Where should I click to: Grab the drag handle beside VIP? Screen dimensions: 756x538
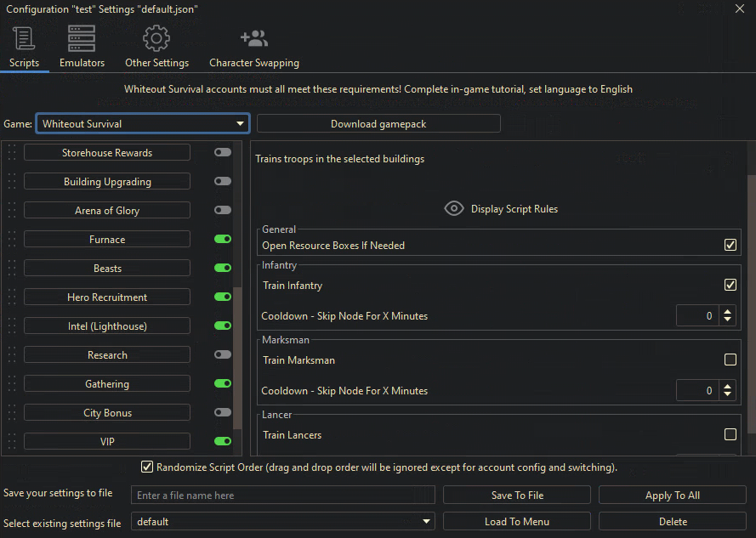tap(12, 442)
